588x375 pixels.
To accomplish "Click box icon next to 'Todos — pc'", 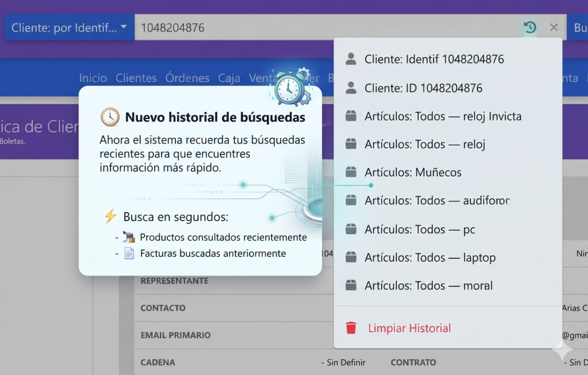I will point(351,228).
